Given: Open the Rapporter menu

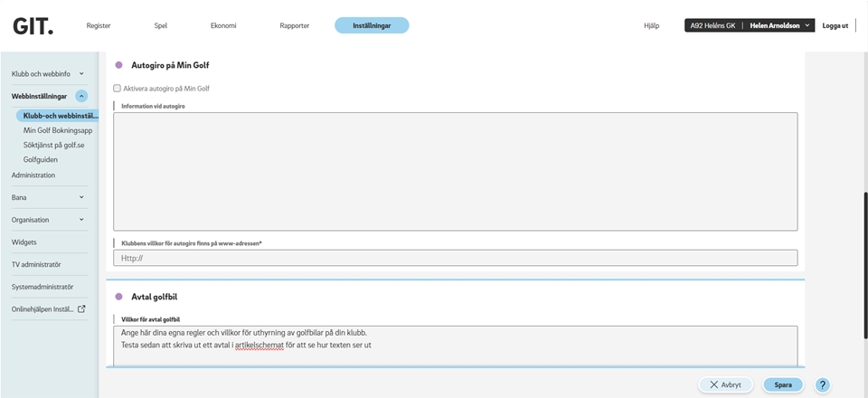Looking at the screenshot, I should click(295, 26).
